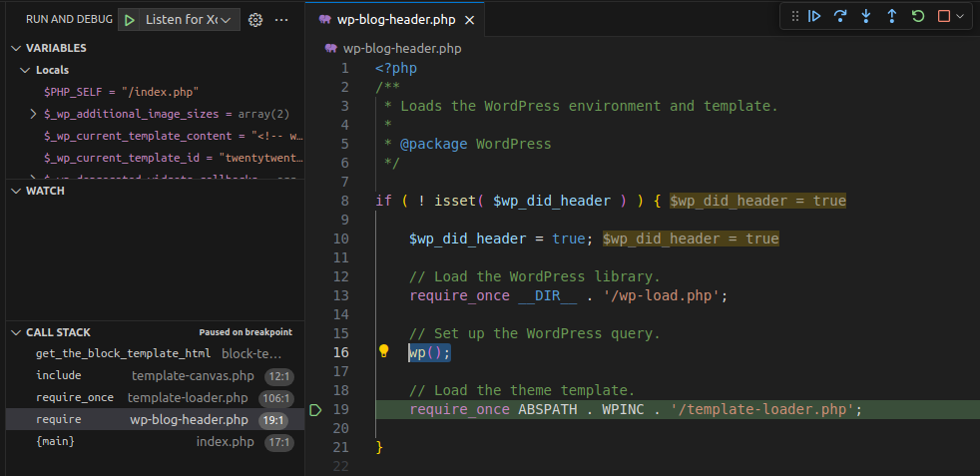Click the Step Over debug icon
Viewport: 980px width, 476px height.
coord(840,17)
